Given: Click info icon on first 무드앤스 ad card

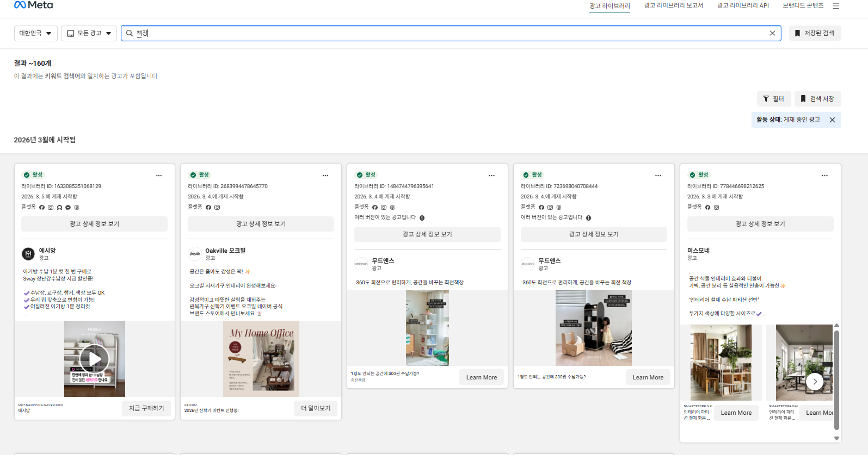Looking at the screenshot, I should coord(422,218).
